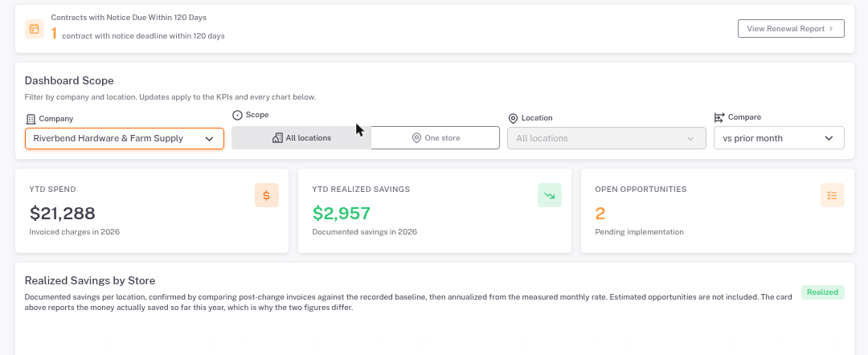The image size is (868, 355).
Task: Click the YTD SPEND card label
Action: pos(52,189)
